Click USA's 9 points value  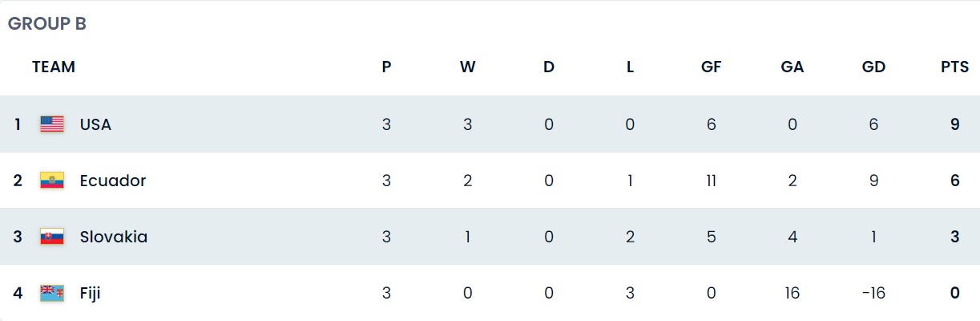[954, 124]
